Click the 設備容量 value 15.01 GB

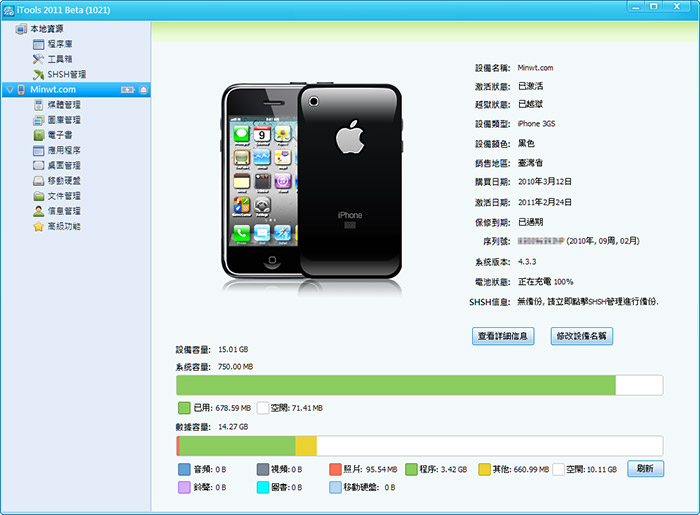(x=233, y=349)
